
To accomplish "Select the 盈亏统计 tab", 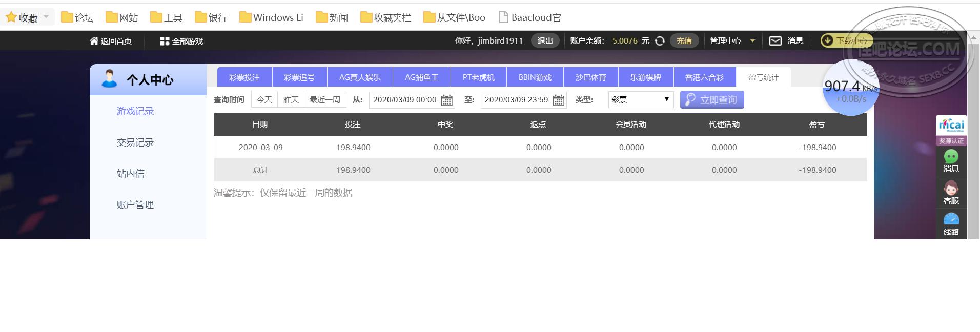I will (763, 77).
